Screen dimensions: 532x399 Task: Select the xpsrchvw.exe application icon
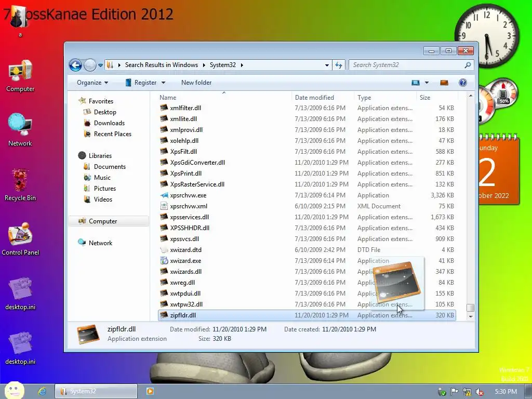click(x=164, y=195)
